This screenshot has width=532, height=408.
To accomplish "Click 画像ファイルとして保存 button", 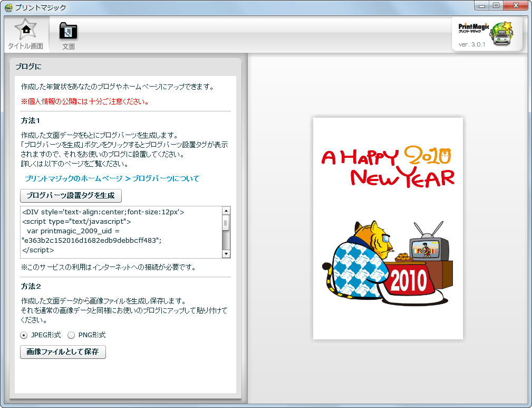I will 63,352.
